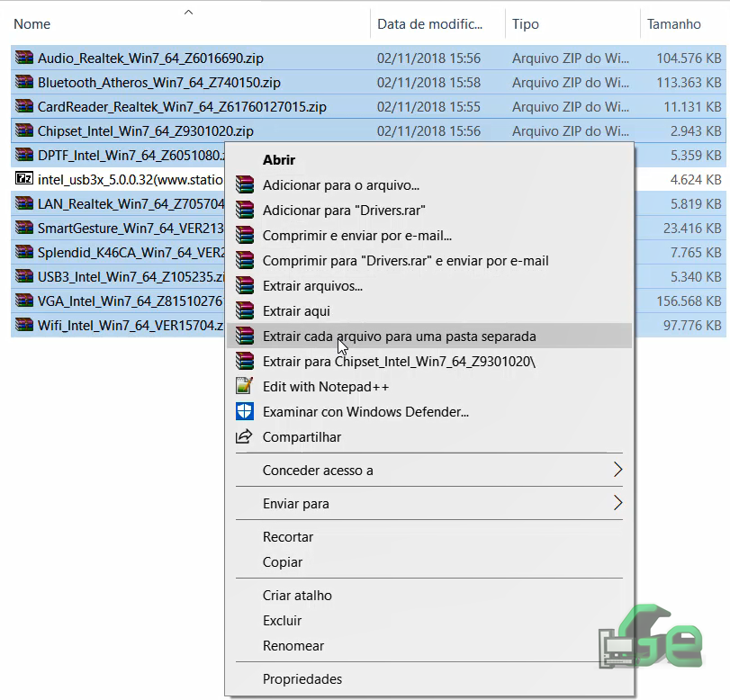The image size is (730, 700).
Task: Click the share icon next to Compartilhar
Action: tap(244, 436)
